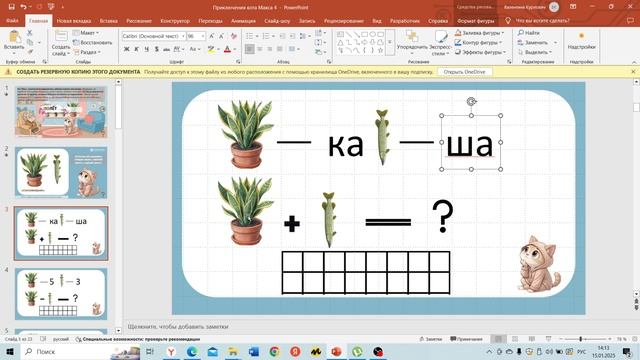Select slide 4 thumbnail with 5 and 3
The width and height of the screenshot is (640, 360).
point(61,293)
